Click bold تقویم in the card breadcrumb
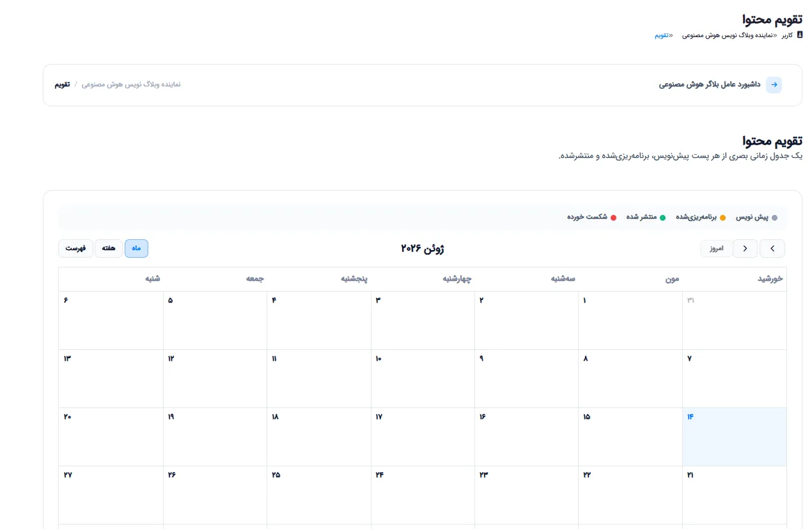 [62, 84]
